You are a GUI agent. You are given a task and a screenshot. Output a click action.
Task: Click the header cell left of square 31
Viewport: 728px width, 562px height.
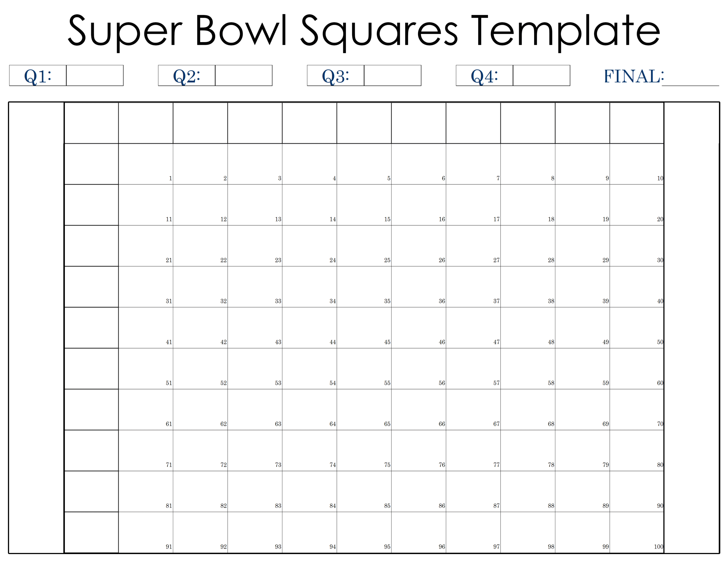(x=91, y=287)
